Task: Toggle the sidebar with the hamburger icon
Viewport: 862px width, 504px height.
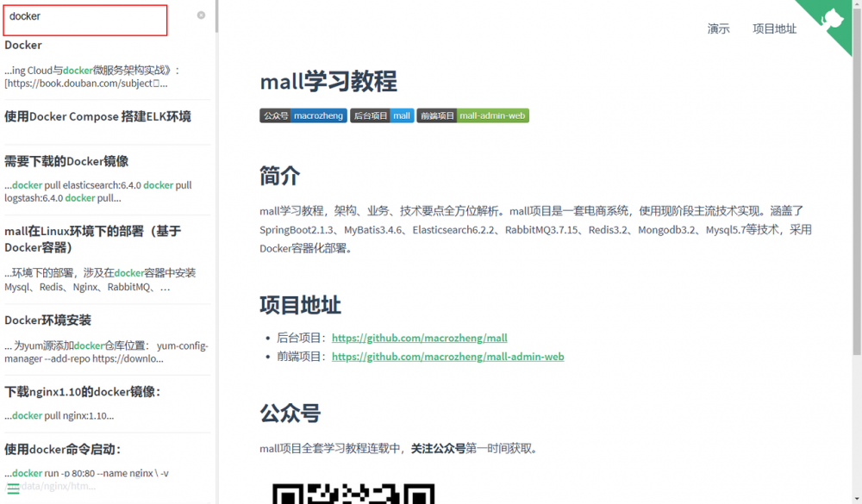Action: pyautogui.click(x=13, y=487)
